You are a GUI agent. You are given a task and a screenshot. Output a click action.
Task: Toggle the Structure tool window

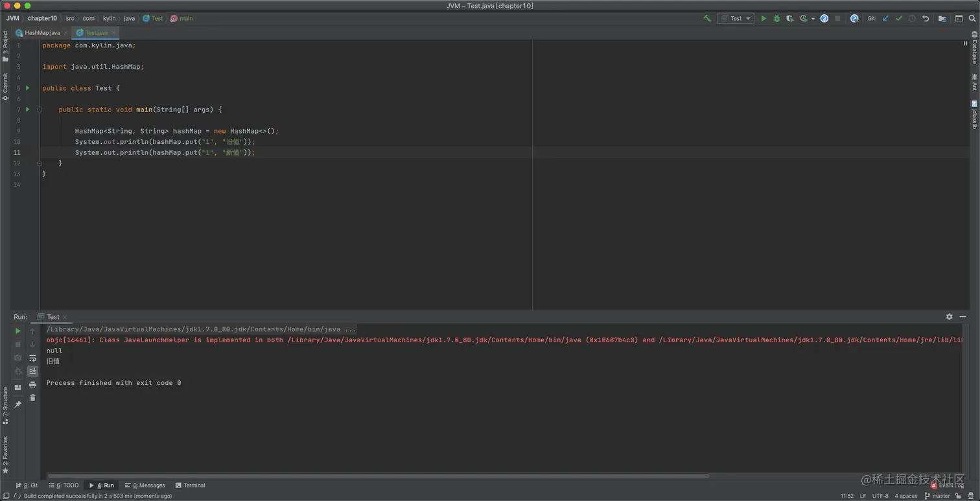(5, 406)
